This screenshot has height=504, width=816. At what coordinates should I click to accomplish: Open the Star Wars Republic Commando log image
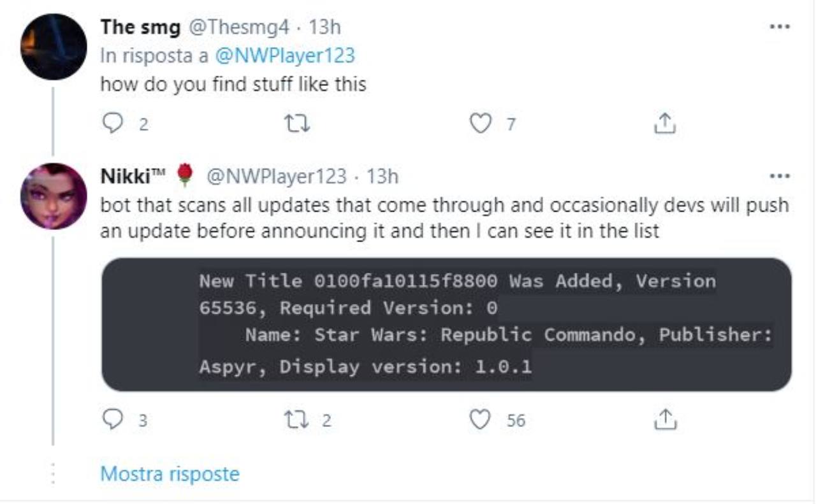point(446,324)
